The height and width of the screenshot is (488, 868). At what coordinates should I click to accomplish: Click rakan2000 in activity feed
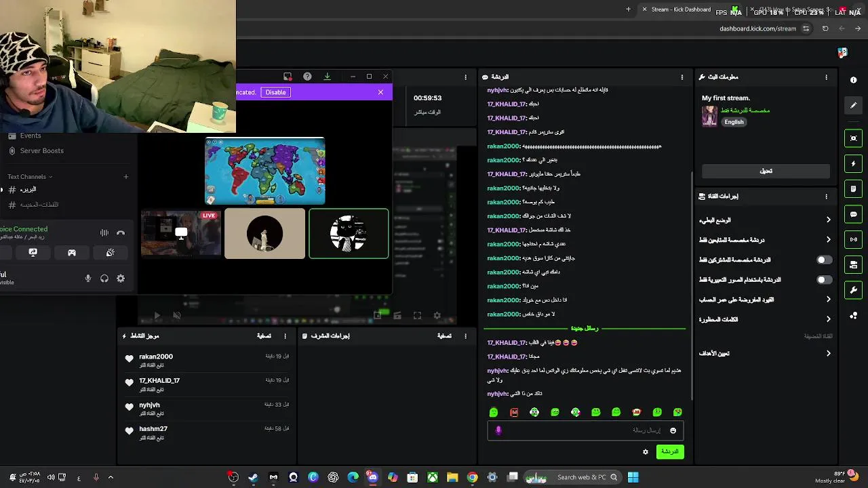[x=156, y=357]
